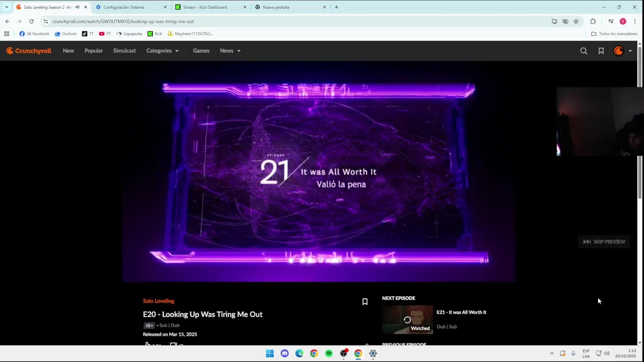Viewport: 644px width, 362px height.
Task: Click the install app icon in address bar
Action: tap(554, 21)
